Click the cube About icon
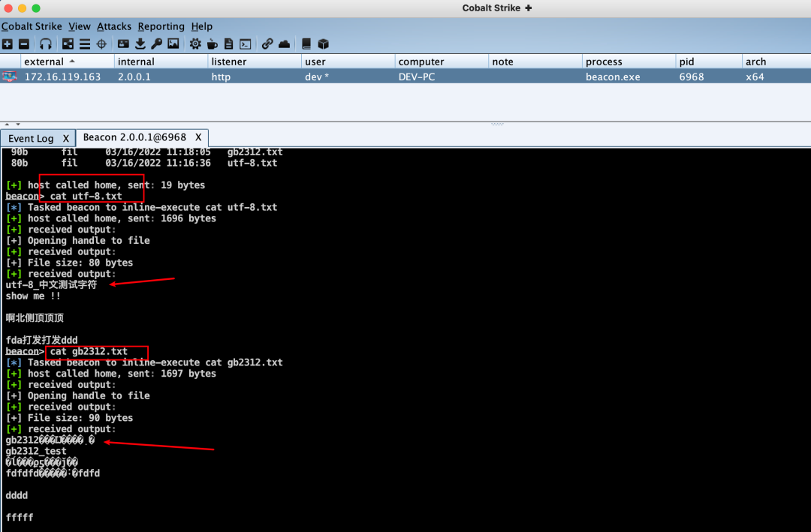The height and width of the screenshot is (532, 811). (x=323, y=44)
